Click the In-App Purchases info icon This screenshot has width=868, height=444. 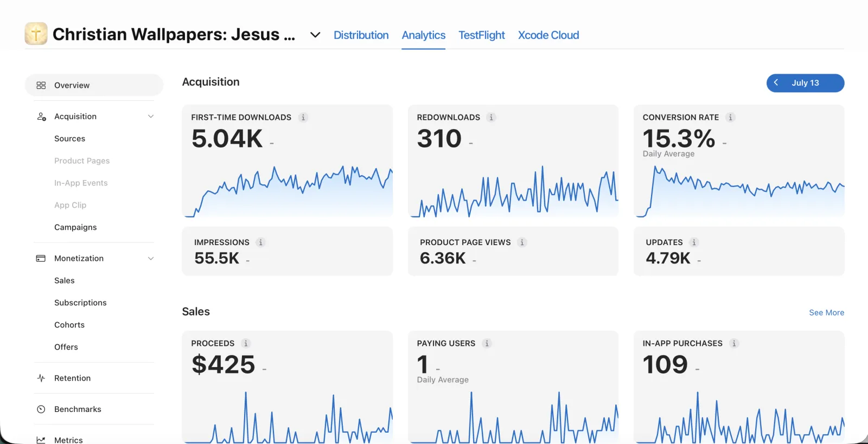[x=734, y=343]
